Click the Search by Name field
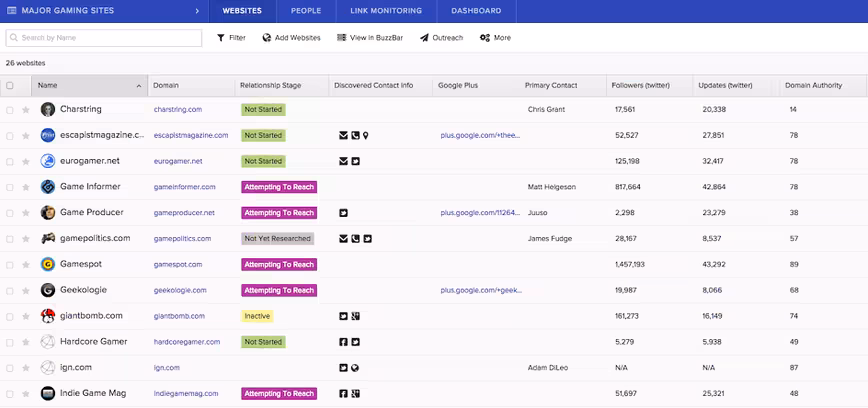 coord(104,38)
